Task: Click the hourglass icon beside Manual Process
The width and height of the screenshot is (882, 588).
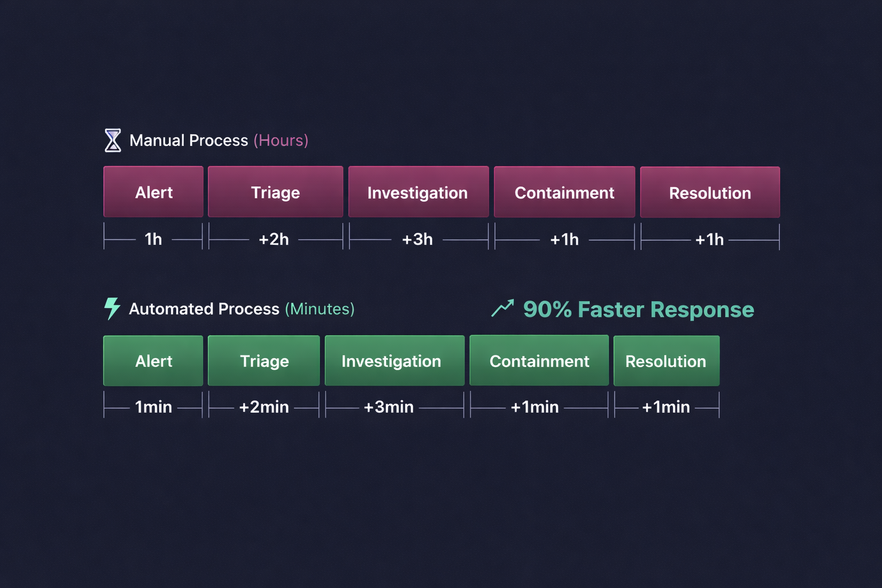Action: pyautogui.click(x=113, y=141)
